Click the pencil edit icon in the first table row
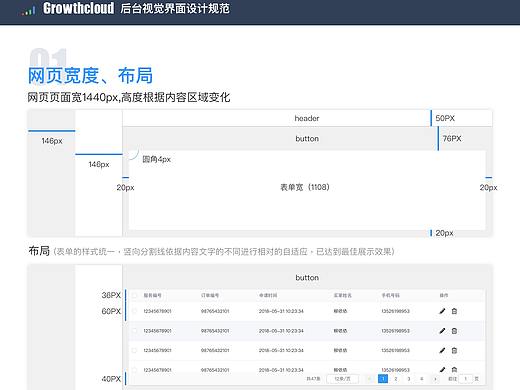 point(442,311)
